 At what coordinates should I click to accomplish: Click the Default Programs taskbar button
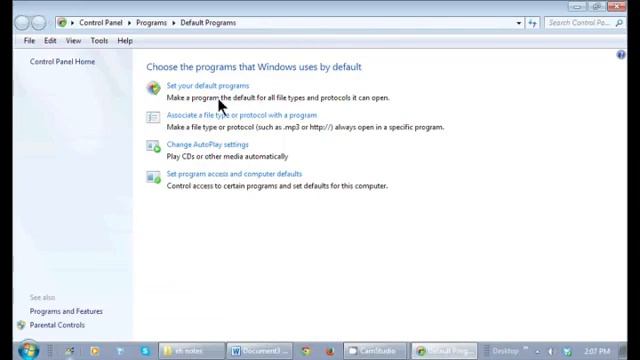point(444,351)
